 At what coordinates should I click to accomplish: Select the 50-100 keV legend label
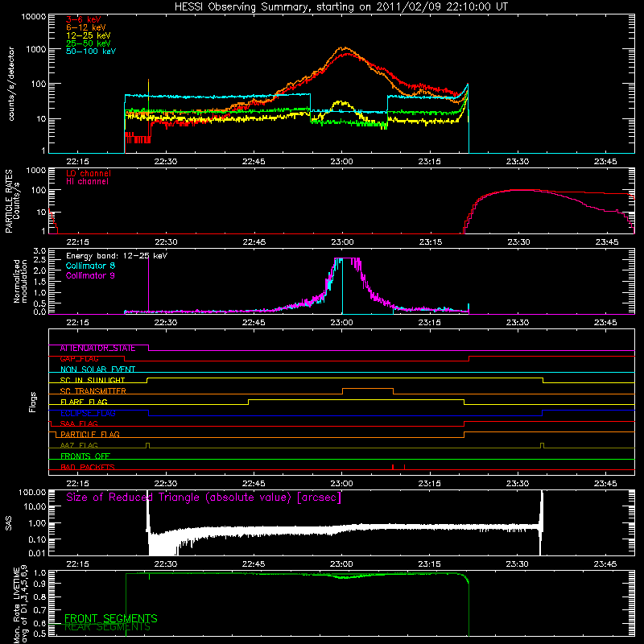90,52
